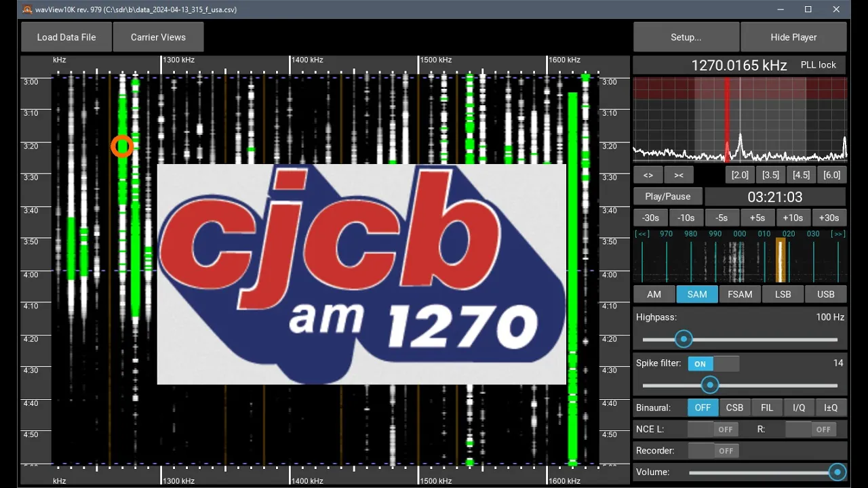Hide the audio player panel

[x=793, y=37]
